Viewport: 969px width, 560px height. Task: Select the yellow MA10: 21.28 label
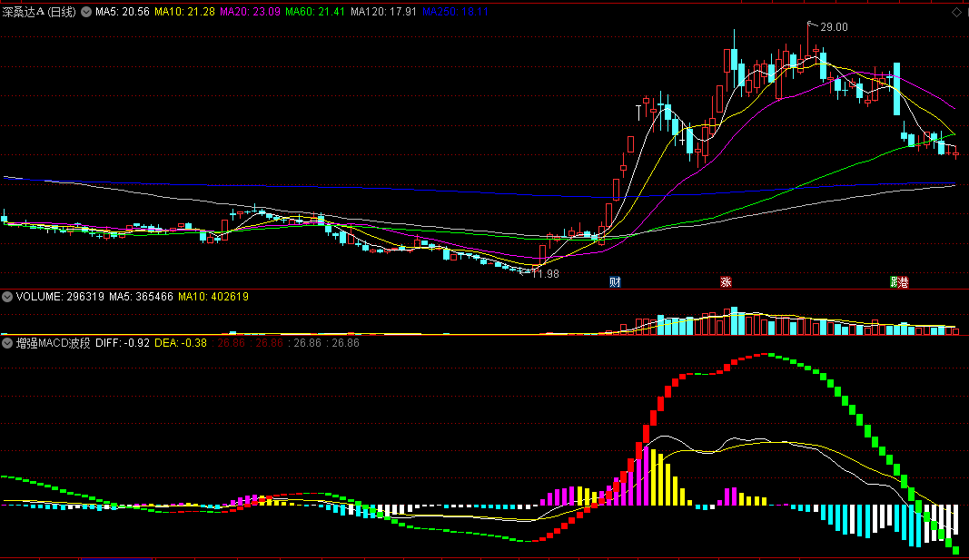(184, 12)
